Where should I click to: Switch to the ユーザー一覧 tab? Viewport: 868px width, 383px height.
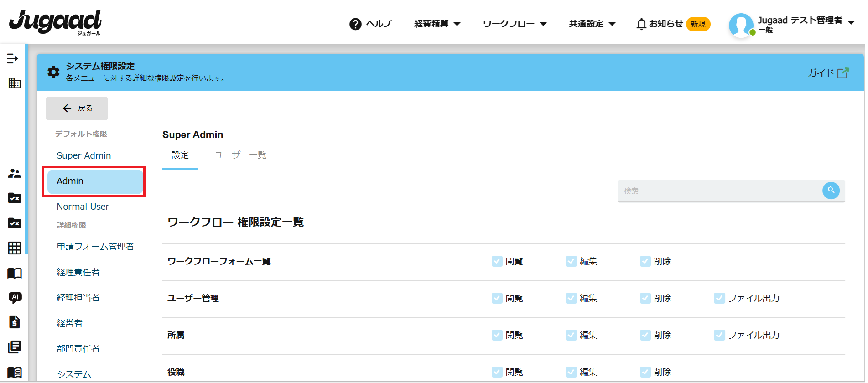[x=240, y=155]
